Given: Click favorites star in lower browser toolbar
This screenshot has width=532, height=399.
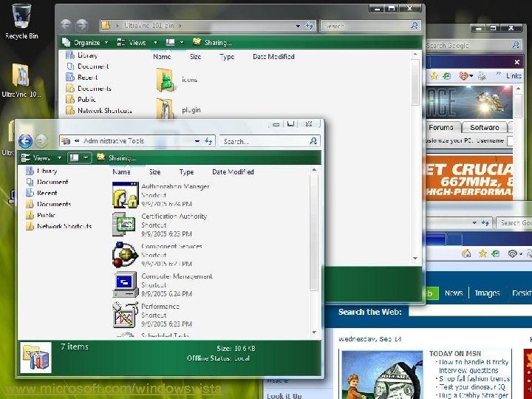Looking at the screenshot, I should pyautogui.click(x=482, y=253).
